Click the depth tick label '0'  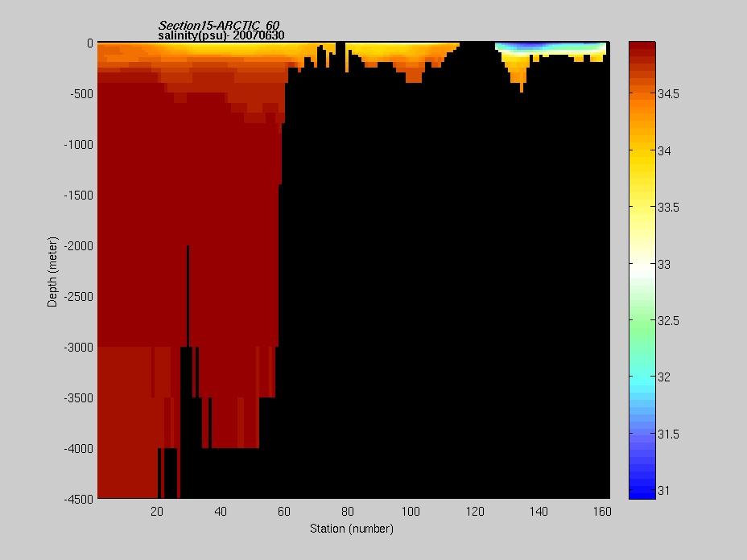(90, 43)
